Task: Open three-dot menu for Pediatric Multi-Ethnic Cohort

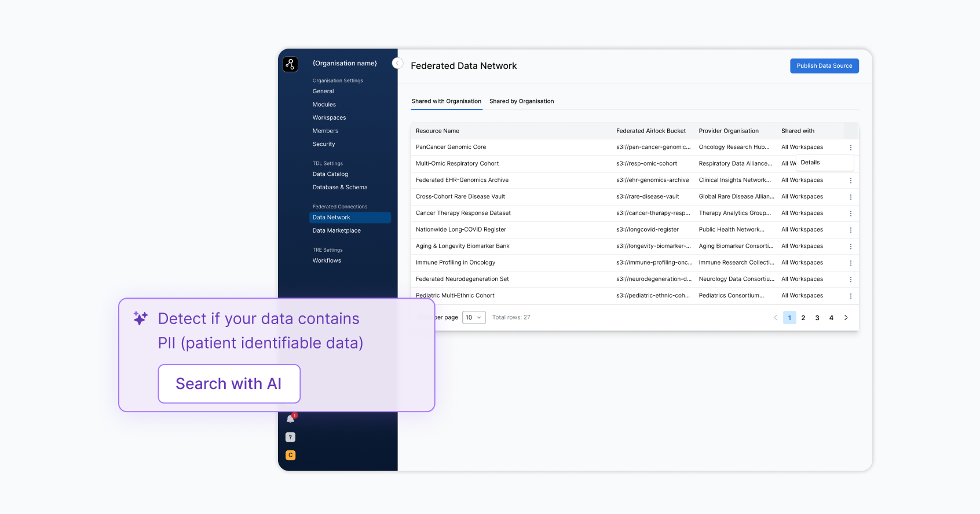Action: coord(850,296)
